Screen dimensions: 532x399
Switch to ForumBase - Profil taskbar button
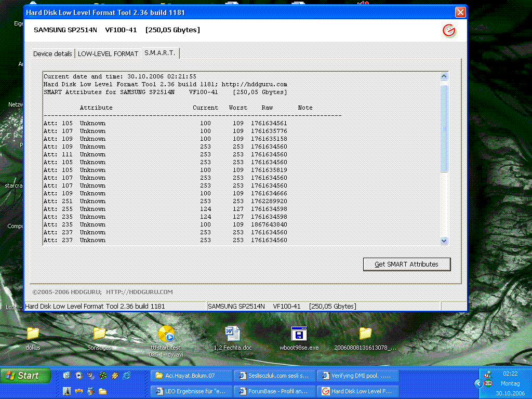click(x=274, y=391)
